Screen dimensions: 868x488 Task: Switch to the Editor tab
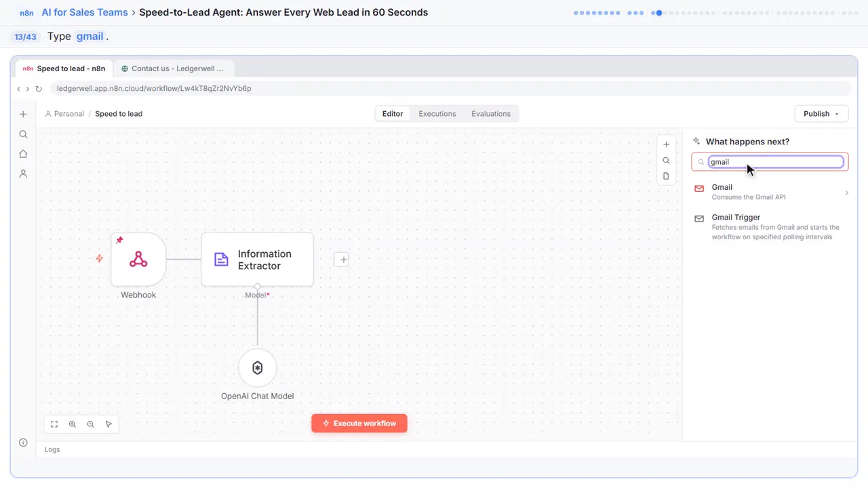coord(393,114)
